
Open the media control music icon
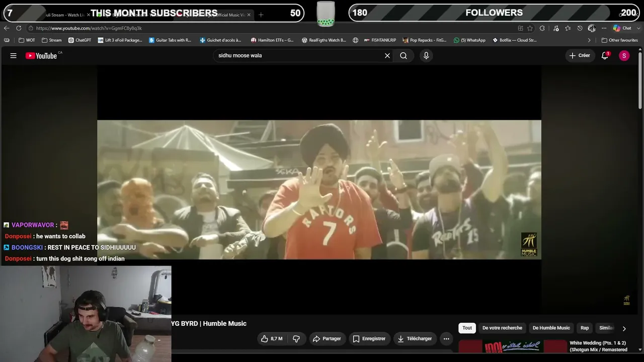point(556,28)
